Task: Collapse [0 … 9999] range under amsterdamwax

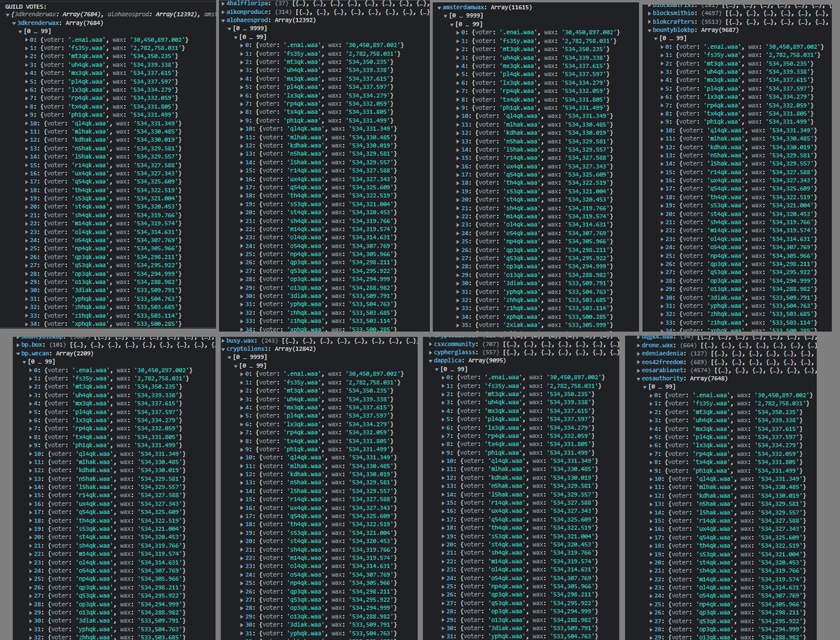Action: [446, 15]
